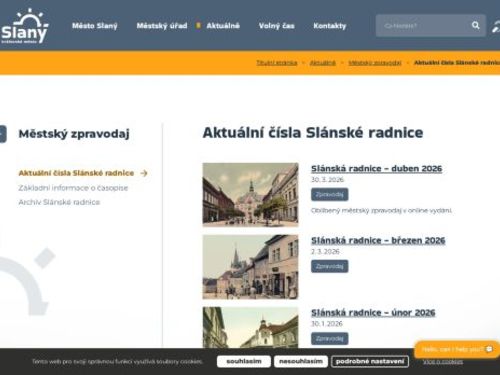Open the Volný čas menu
The image size is (500, 375).
click(x=277, y=26)
